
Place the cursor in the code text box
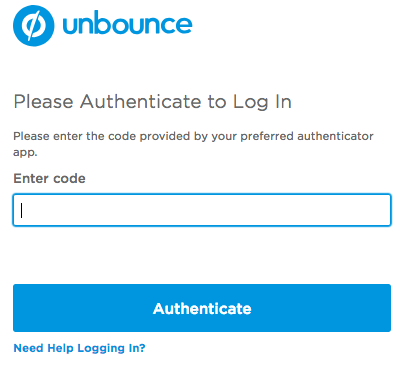[x=202, y=210]
